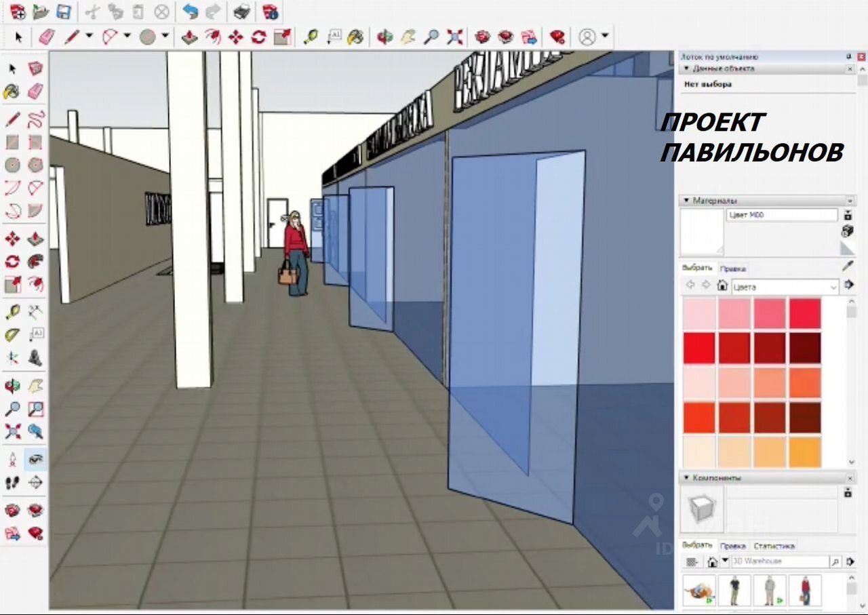
Task: Select the Section Plane tool
Action: (x=35, y=482)
